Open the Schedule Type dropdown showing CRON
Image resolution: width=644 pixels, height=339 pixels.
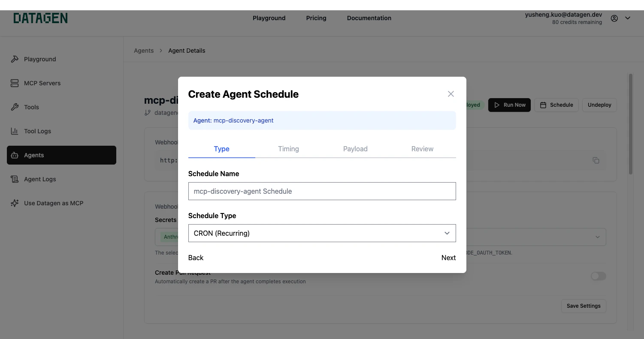click(322, 233)
